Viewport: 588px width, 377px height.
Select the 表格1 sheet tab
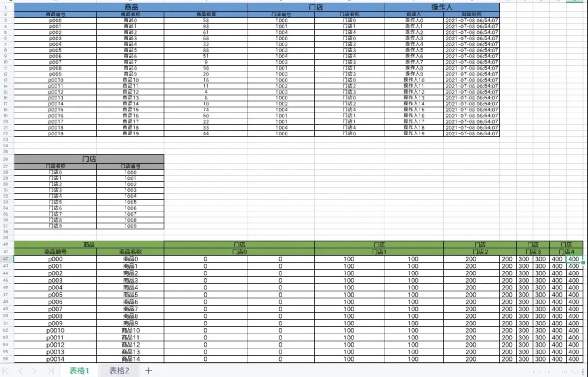tap(79, 371)
